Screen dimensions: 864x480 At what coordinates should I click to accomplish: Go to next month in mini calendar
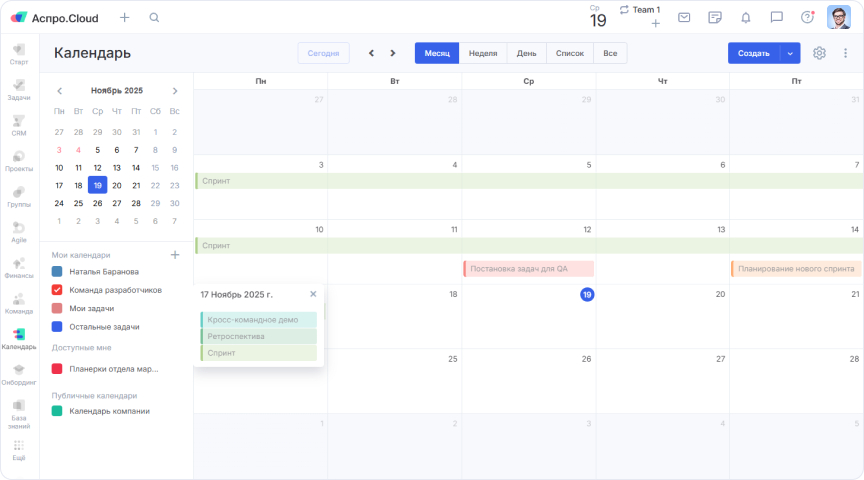[175, 91]
